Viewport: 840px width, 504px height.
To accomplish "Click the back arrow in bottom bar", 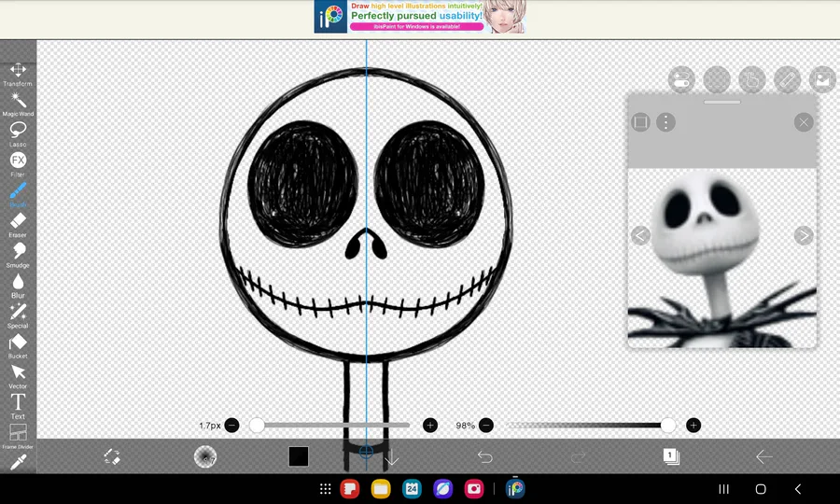I will [x=763, y=457].
